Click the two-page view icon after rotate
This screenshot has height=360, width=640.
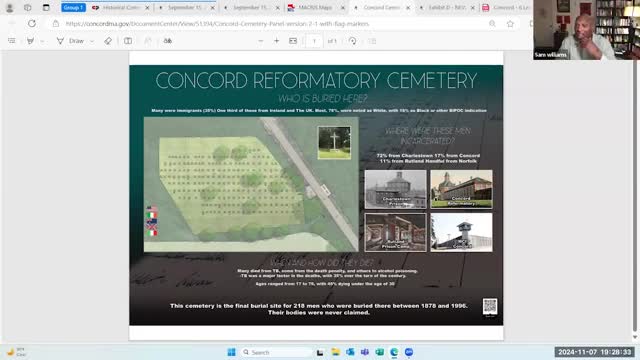[x=371, y=41]
